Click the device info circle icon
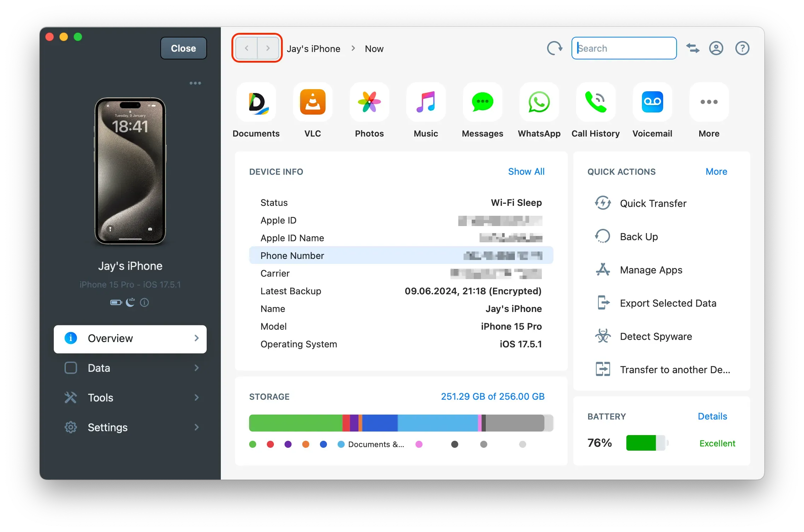 pos(144,302)
